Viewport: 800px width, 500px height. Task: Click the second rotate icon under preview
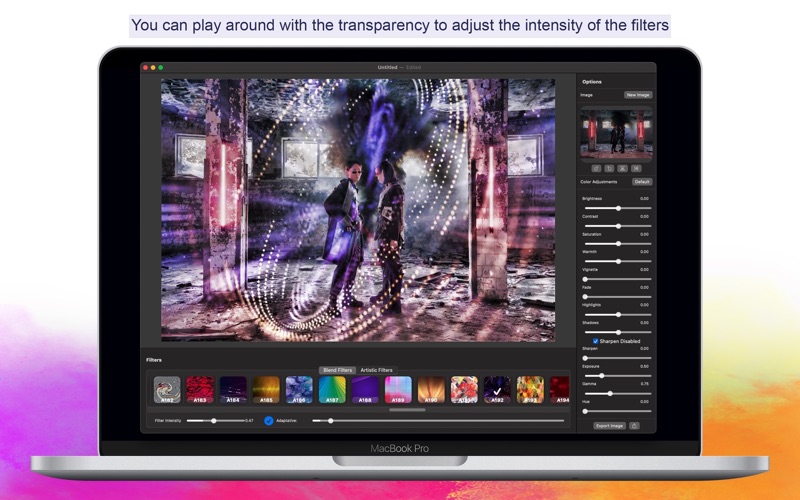tap(609, 168)
